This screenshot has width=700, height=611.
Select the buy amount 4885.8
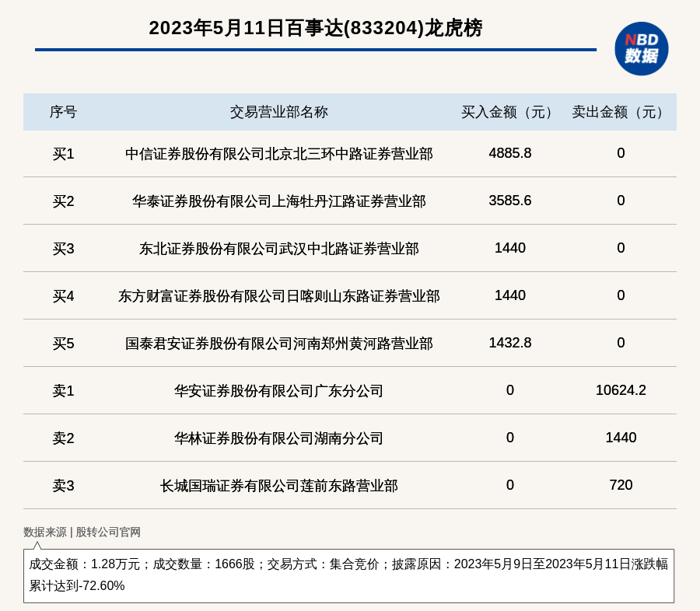pyautogui.click(x=509, y=153)
